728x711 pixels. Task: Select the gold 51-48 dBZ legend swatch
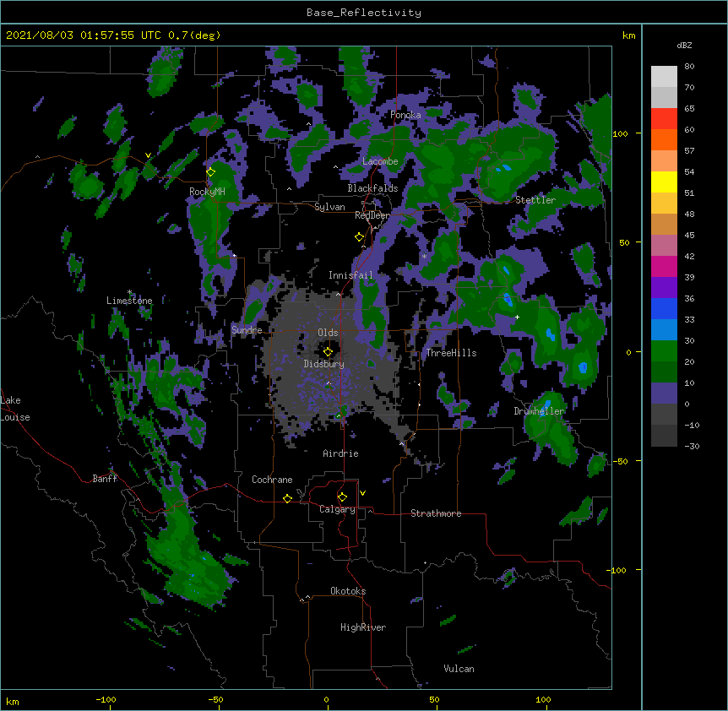point(664,204)
